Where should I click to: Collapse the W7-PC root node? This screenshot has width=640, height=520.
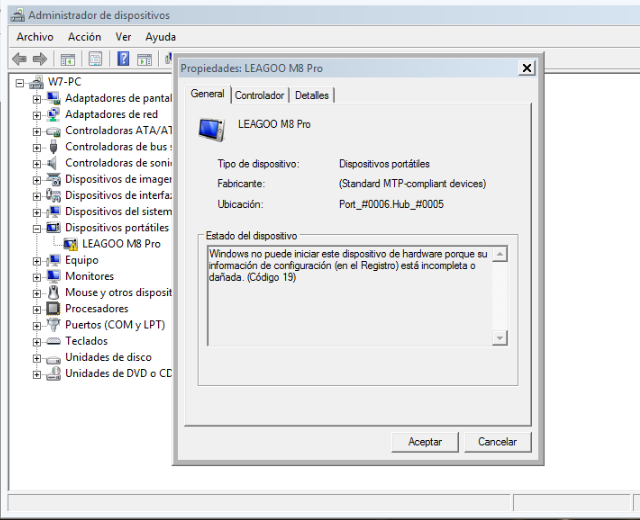coord(20,83)
